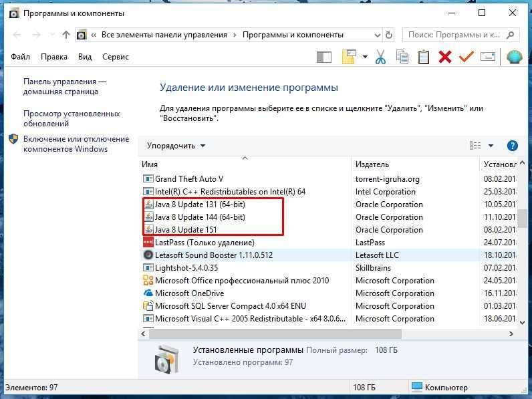Open the Сервис menu
The width and height of the screenshot is (532, 399).
116,57
